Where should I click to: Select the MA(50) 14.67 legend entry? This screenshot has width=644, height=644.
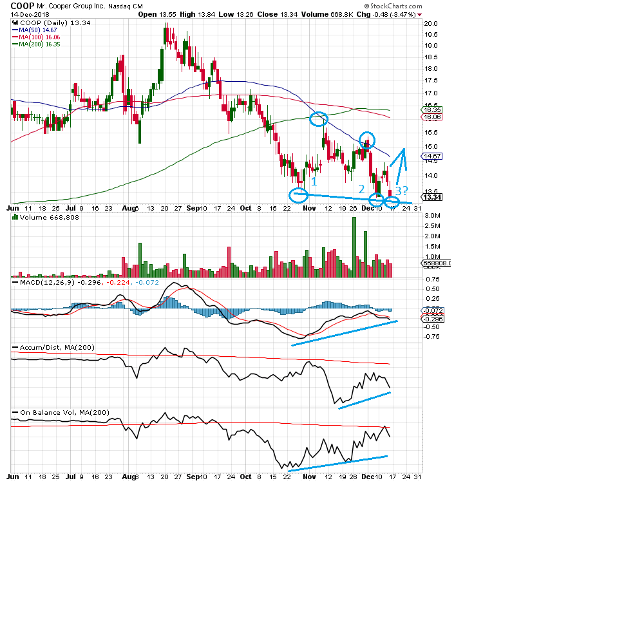coord(35,30)
